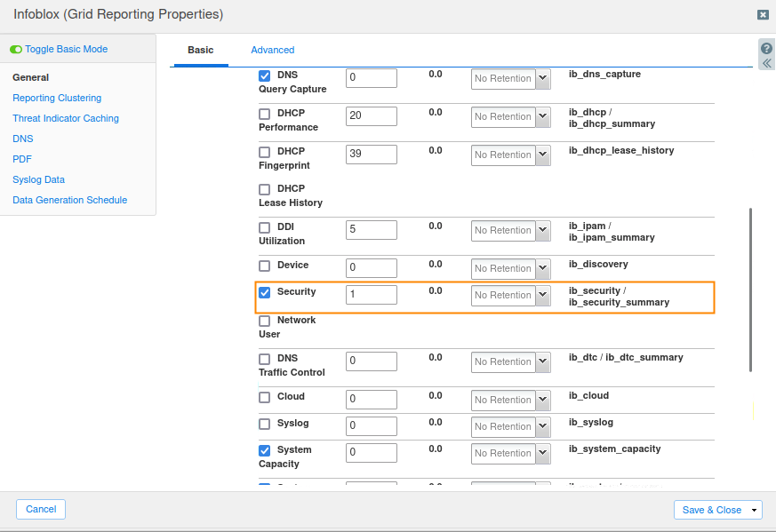
Task: Click the Save & Close button
Action: [712, 511]
